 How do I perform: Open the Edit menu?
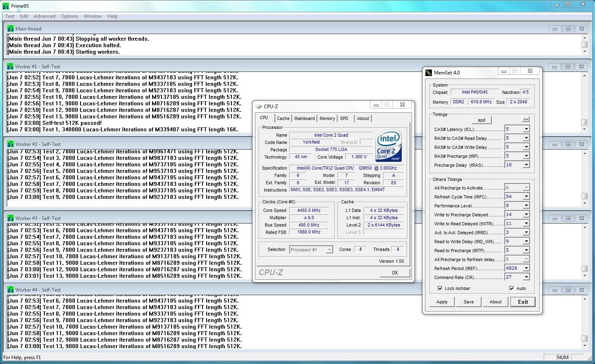point(24,16)
